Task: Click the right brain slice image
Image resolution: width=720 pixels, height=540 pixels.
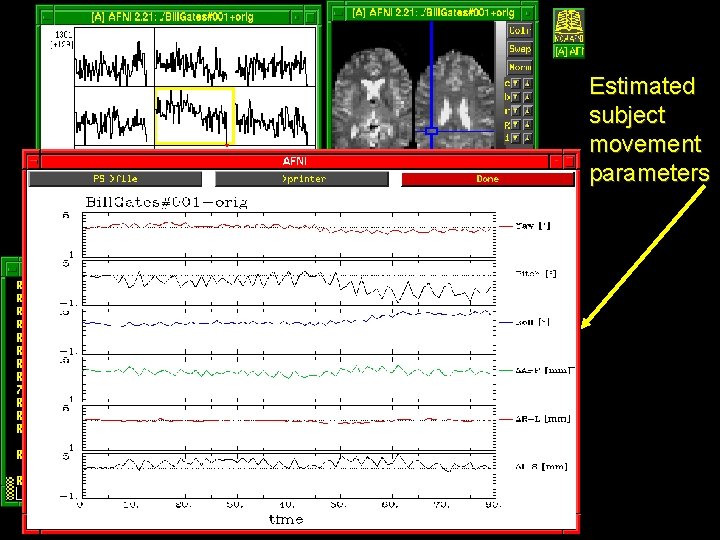Action: click(x=455, y=99)
